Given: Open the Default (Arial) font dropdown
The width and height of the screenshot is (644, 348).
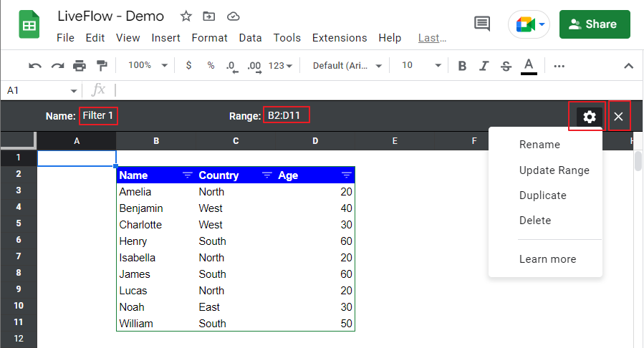Looking at the screenshot, I should [x=347, y=66].
